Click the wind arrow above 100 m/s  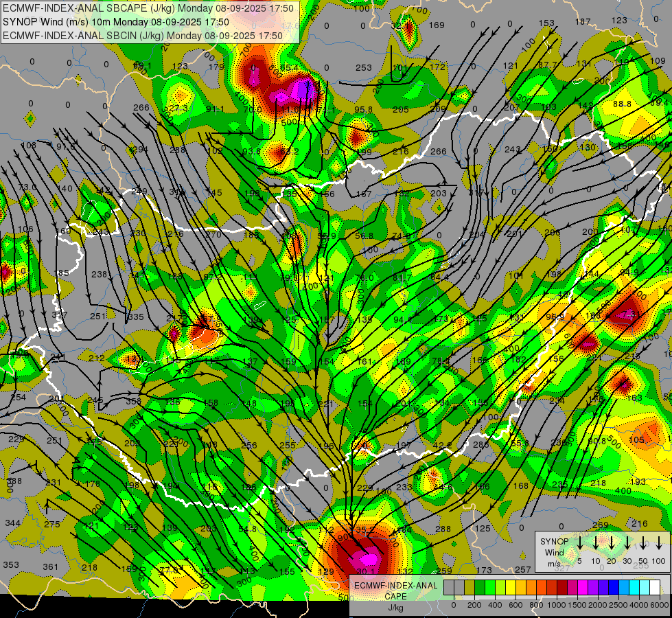tap(659, 542)
